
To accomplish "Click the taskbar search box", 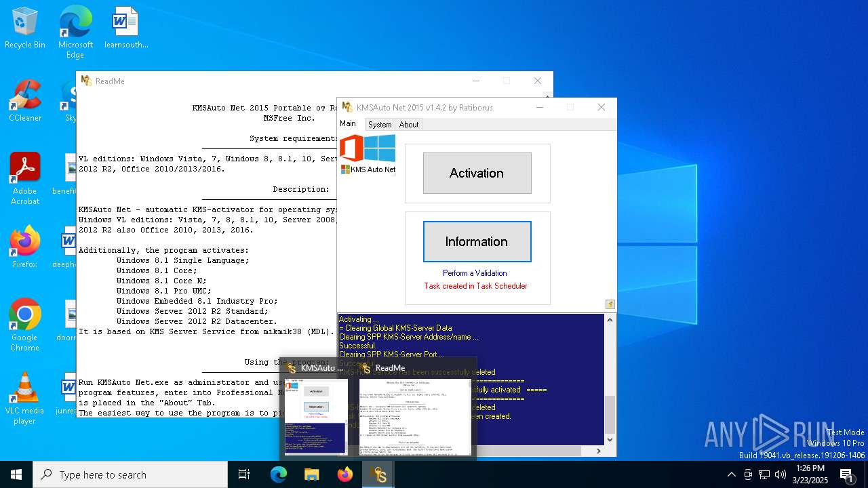I will [x=130, y=474].
